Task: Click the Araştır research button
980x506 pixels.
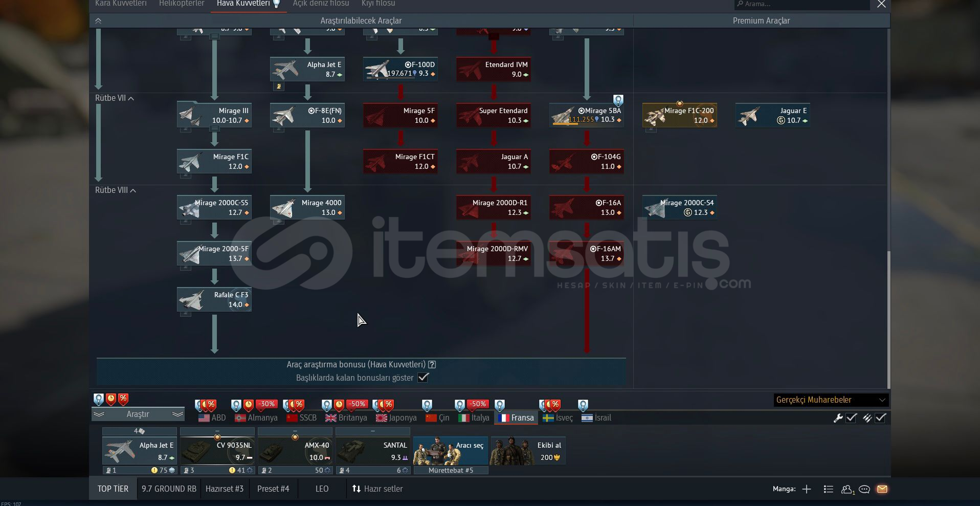Action: coord(138,414)
